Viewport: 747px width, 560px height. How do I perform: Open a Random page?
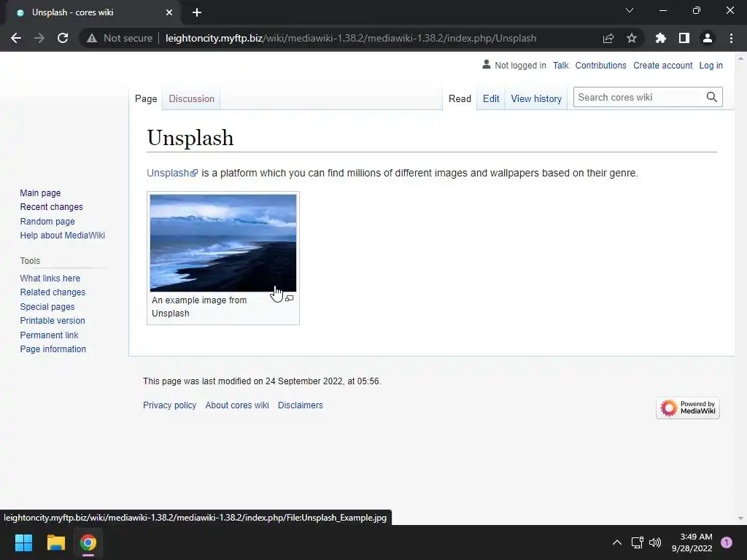point(47,221)
